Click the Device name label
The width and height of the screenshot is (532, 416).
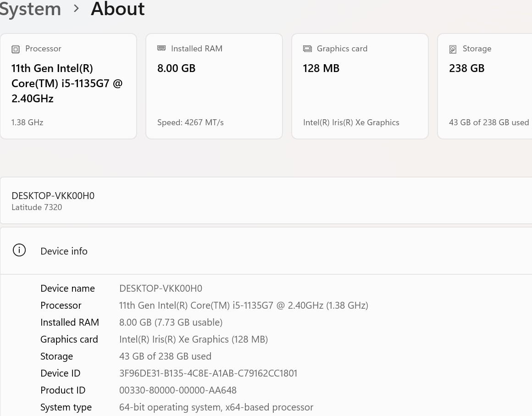pos(67,288)
